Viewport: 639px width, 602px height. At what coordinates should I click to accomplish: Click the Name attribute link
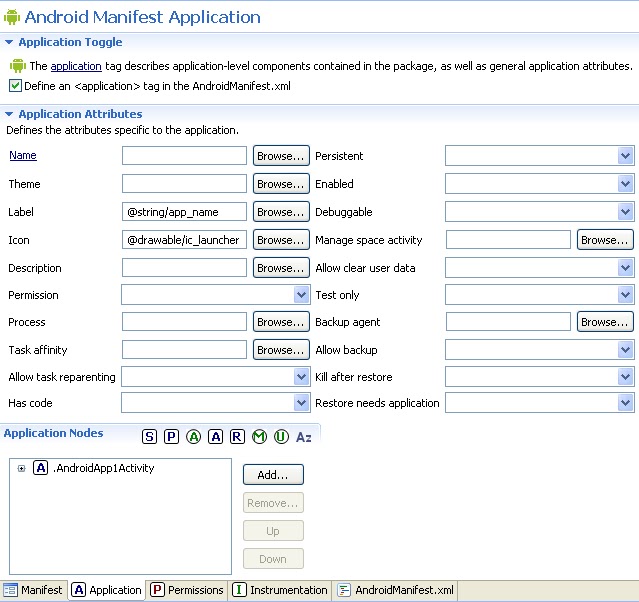[x=23, y=155]
